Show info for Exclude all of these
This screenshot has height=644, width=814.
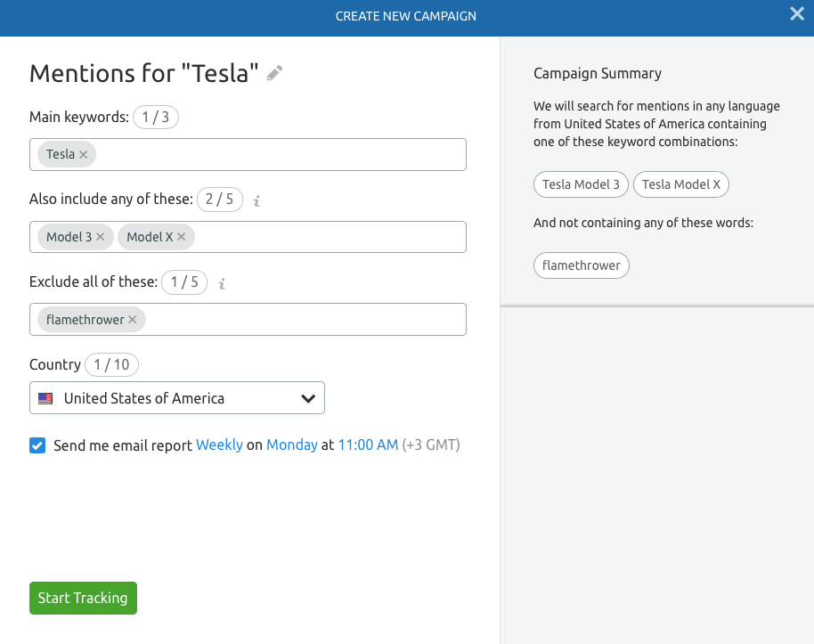pos(222,283)
